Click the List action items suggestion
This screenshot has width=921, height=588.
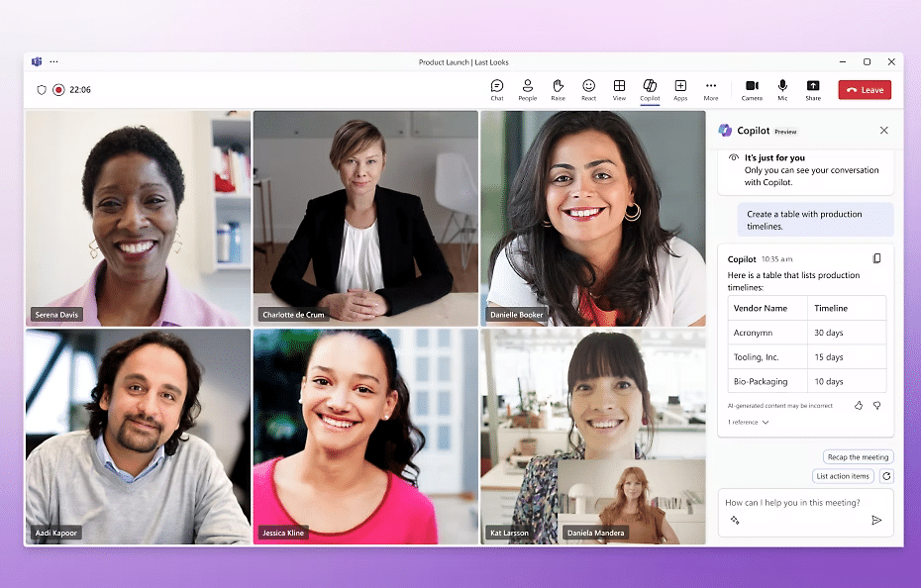pyautogui.click(x=843, y=476)
